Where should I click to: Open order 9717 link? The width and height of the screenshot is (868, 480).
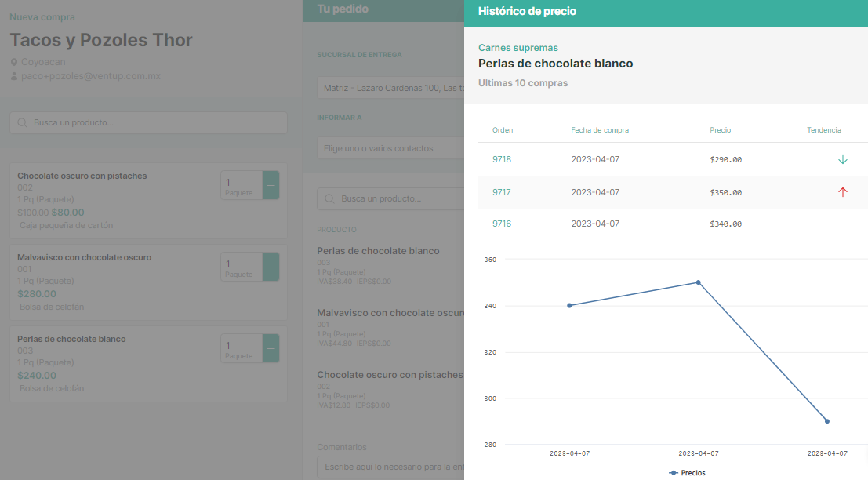pos(501,192)
